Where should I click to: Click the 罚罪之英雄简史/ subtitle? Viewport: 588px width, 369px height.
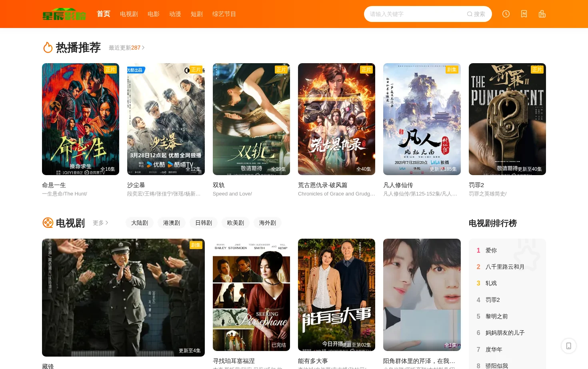[488, 194]
